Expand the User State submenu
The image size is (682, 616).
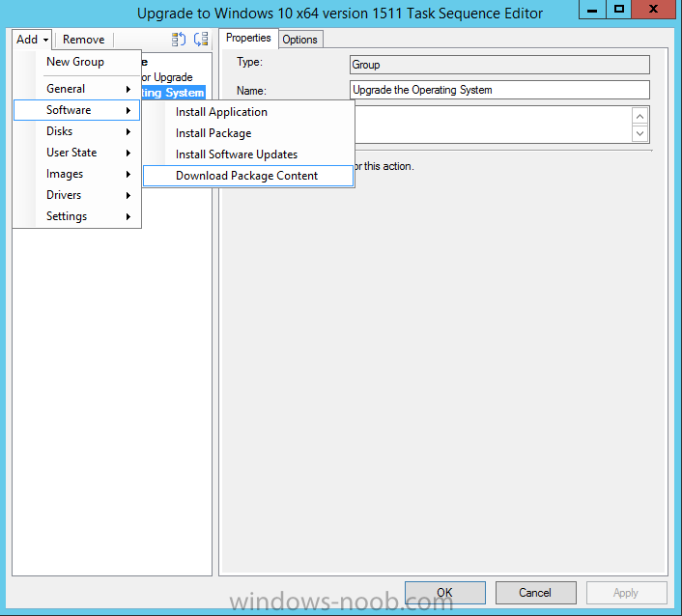76,153
